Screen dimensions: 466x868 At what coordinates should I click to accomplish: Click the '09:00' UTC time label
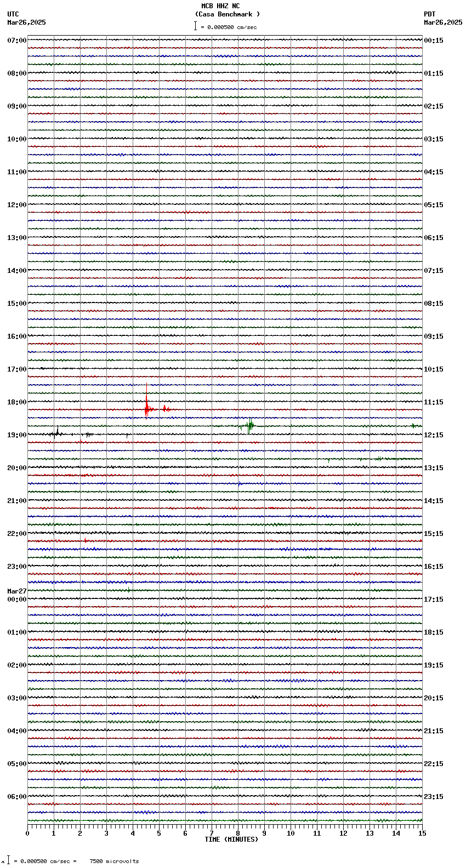17,106
